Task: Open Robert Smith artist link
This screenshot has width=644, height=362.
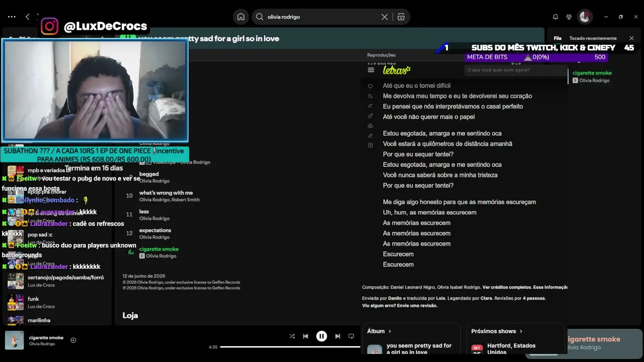Action: coord(186,200)
